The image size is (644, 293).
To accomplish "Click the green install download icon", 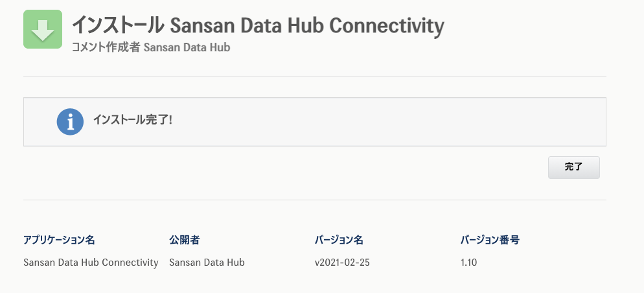I will click(43, 29).
